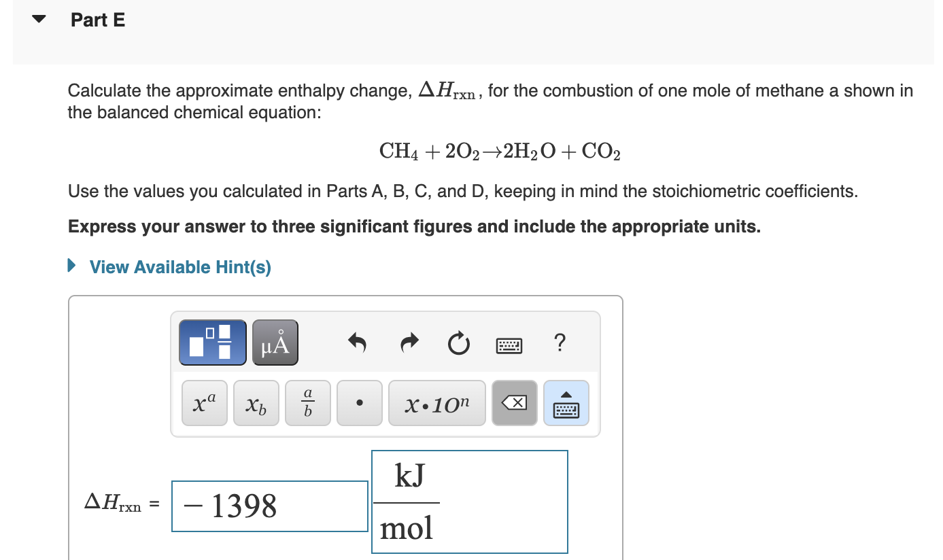Screen dimensions: 943x560
Task: Open the μÅ units and symbols menu
Action: tap(275, 342)
